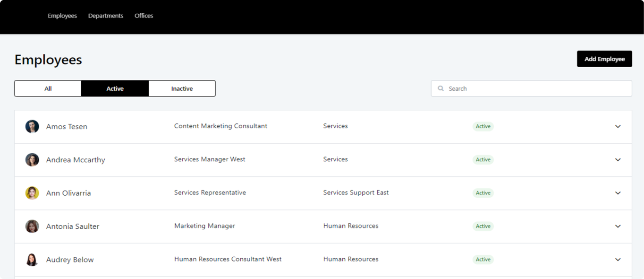The height and width of the screenshot is (279, 644).
Task: Switch filter to All employees
Action: (48, 88)
